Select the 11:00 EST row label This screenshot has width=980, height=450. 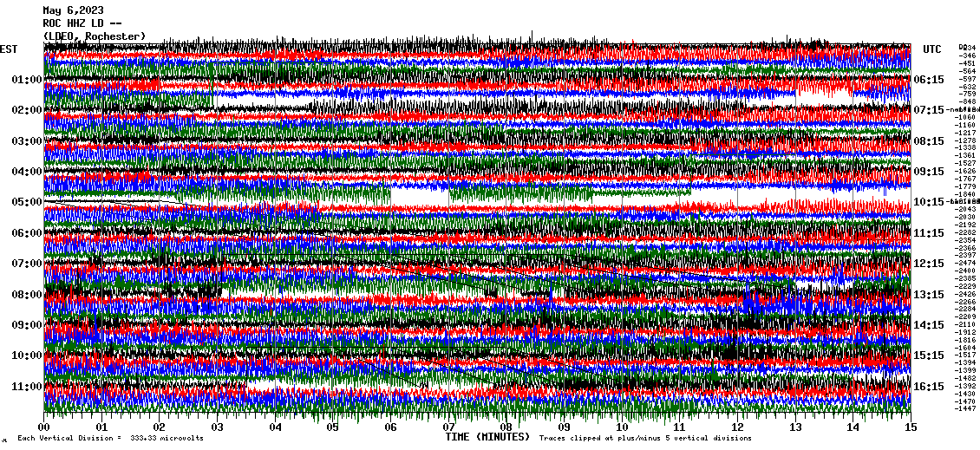click(26, 387)
